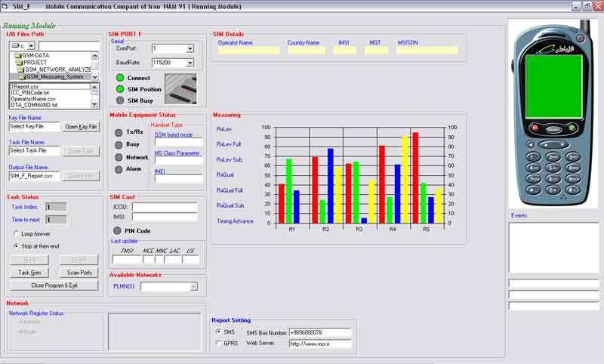Click the RxLev Sub measuring label
Image resolution: width=604 pixels, height=364 pixels.
tap(230, 159)
